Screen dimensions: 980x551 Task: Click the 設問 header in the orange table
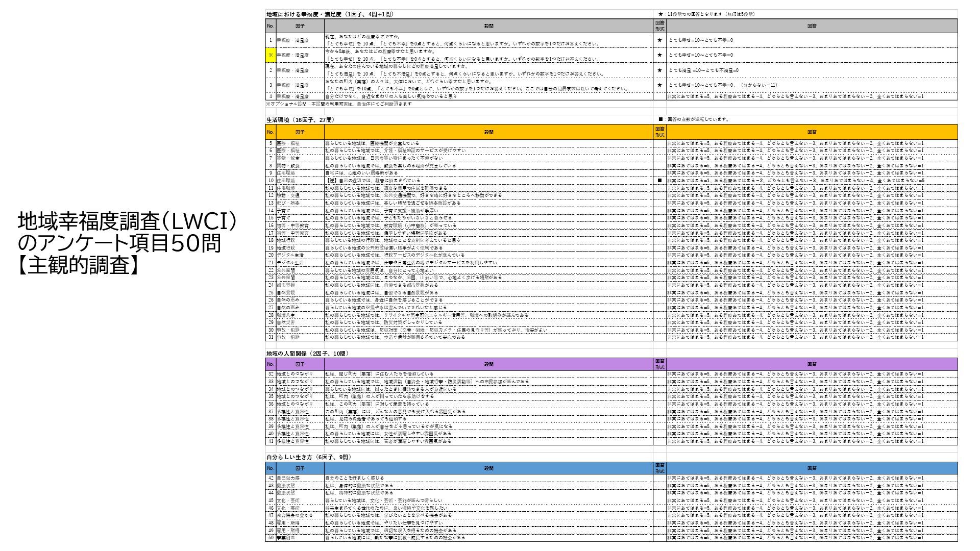(488, 132)
